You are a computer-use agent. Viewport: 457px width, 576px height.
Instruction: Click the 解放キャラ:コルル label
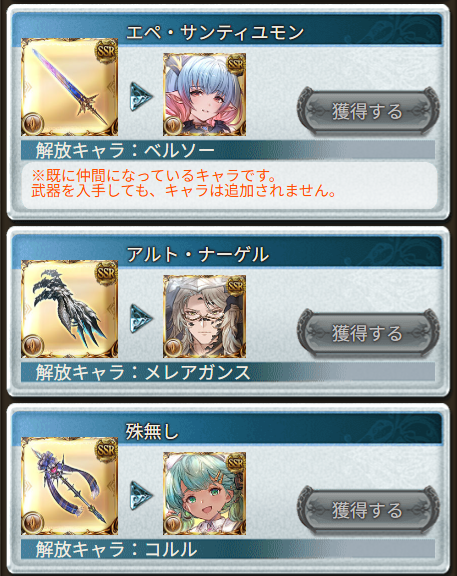pyautogui.click(x=116, y=549)
